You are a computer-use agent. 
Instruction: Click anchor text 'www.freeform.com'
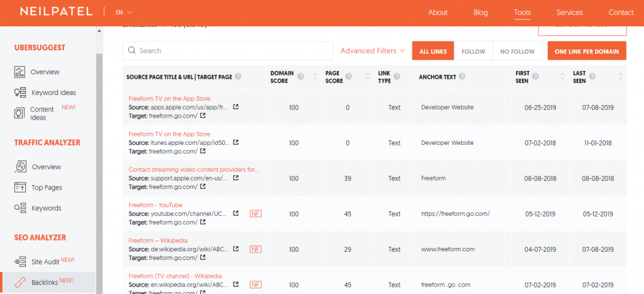pos(448,249)
